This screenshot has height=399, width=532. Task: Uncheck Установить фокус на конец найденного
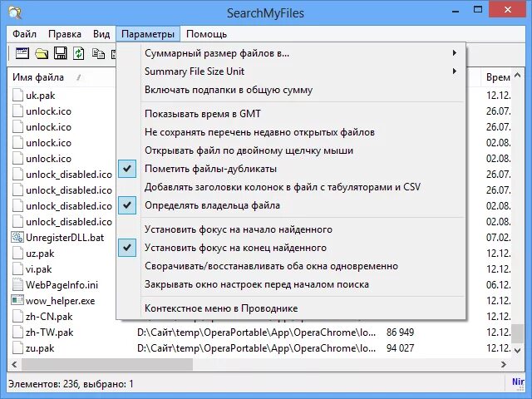(291, 248)
